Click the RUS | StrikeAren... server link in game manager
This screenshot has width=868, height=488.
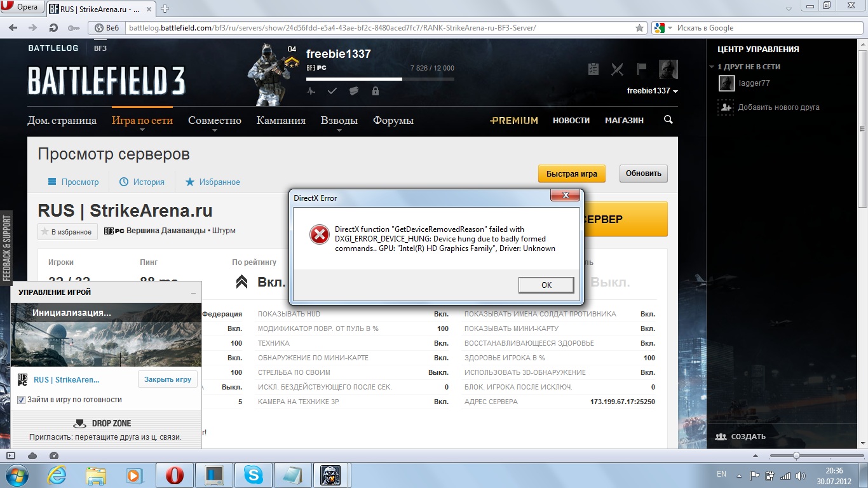click(67, 380)
